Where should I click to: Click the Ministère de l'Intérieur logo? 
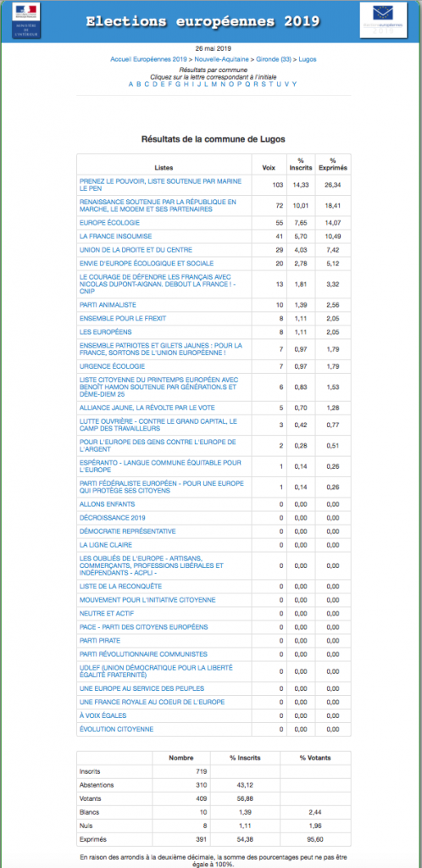tap(26, 20)
